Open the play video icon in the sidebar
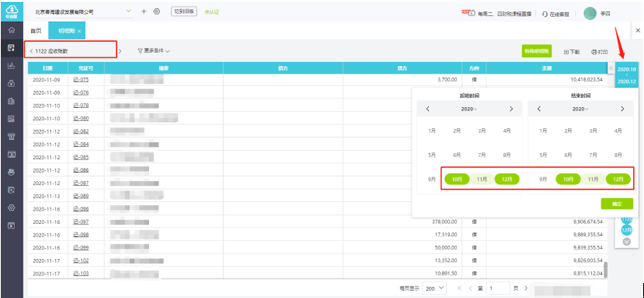The width and height of the screenshot is (644, 298). [x=12, y=225]
